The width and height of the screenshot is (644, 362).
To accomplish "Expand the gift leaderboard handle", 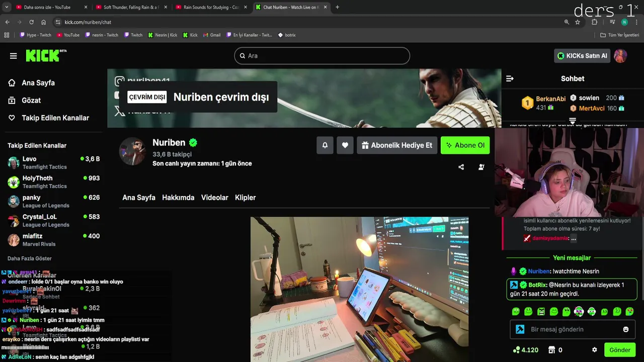I will (x=573, y=121).
